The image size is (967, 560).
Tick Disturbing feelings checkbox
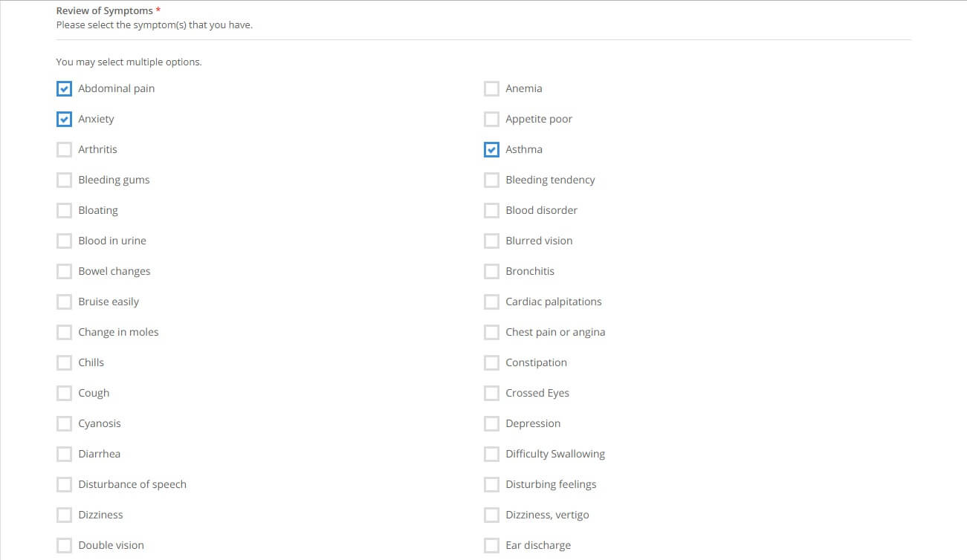pyautogui.click(x=491, y=484)
